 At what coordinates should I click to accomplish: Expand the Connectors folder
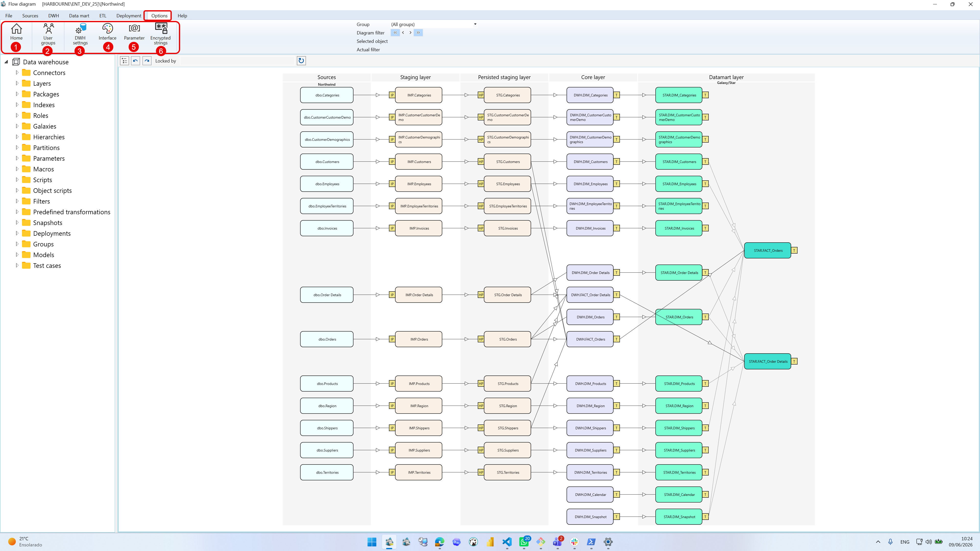17,73
